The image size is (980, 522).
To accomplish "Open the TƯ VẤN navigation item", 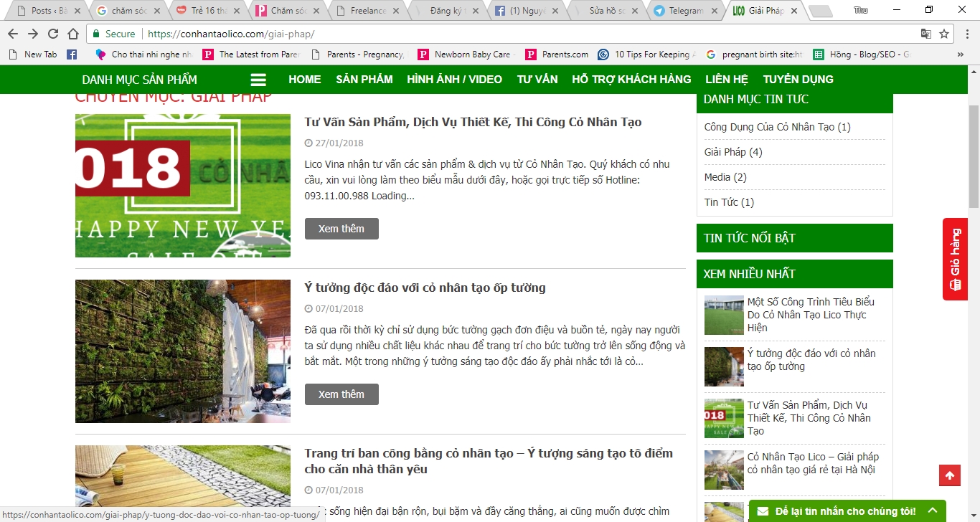I will click(x=537, y=80).
